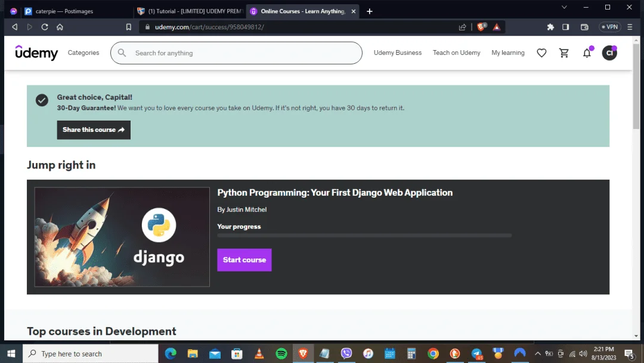Open the browser hamburger menu

click(x=630, y=27)
